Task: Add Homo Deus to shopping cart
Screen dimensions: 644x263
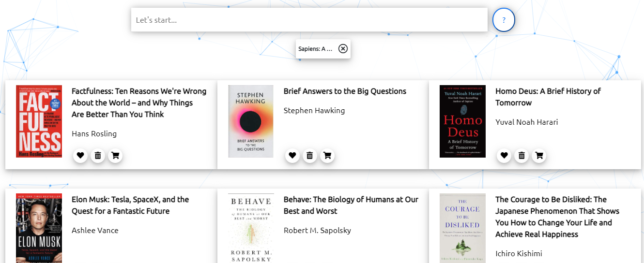Action: point(539,156)
